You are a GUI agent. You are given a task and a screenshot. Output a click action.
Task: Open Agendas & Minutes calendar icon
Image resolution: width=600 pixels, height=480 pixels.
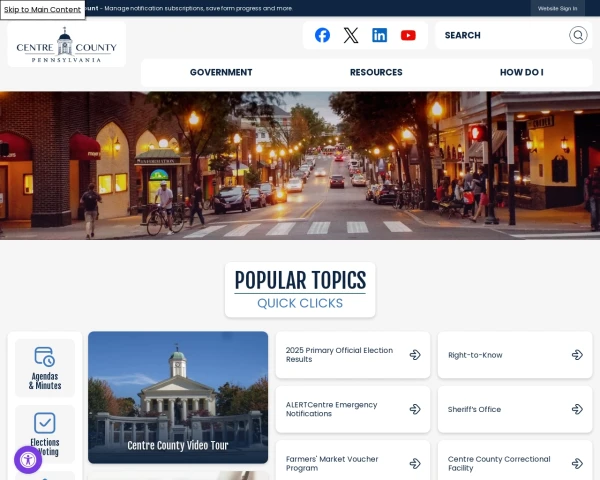[x=45, y=357]
